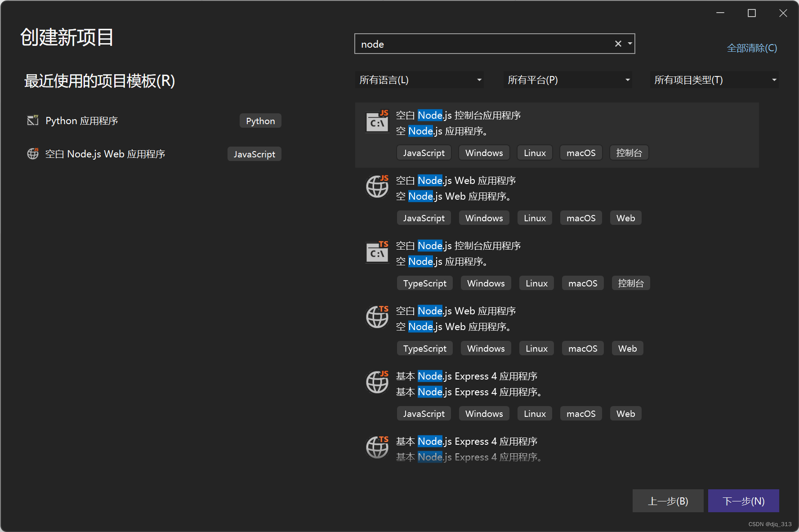Click macOS tag of first console template
Screen dimensions: 799x532
581,152
